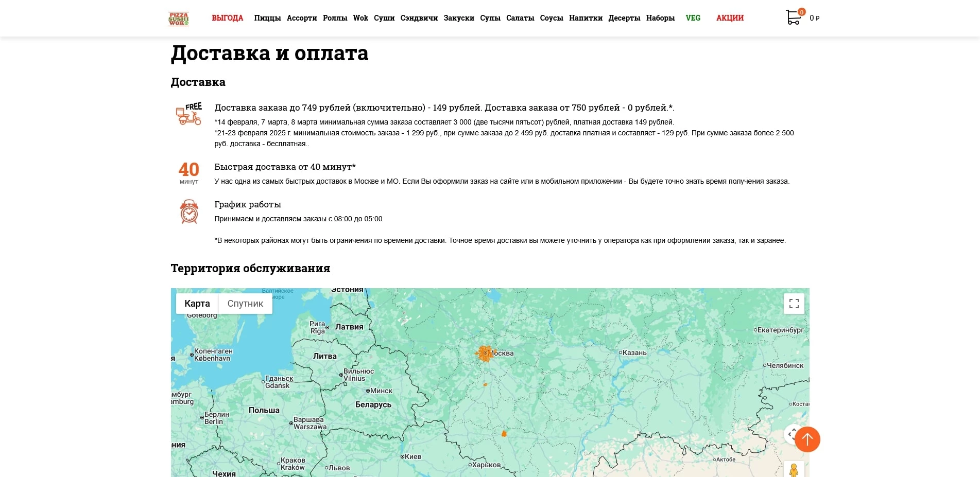The image size is (980, 477).
Task: Click the green VEG link
Action: (693, 18)
